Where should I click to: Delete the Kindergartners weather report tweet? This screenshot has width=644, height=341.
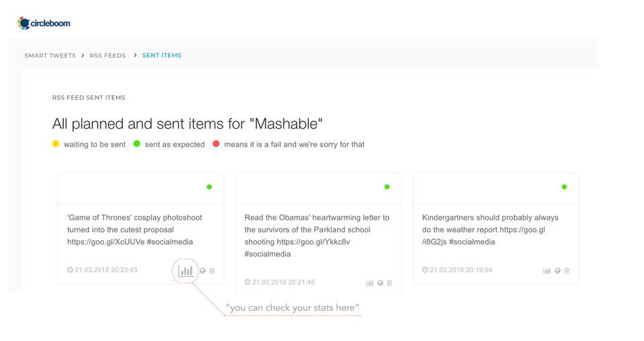click(567, 271)
